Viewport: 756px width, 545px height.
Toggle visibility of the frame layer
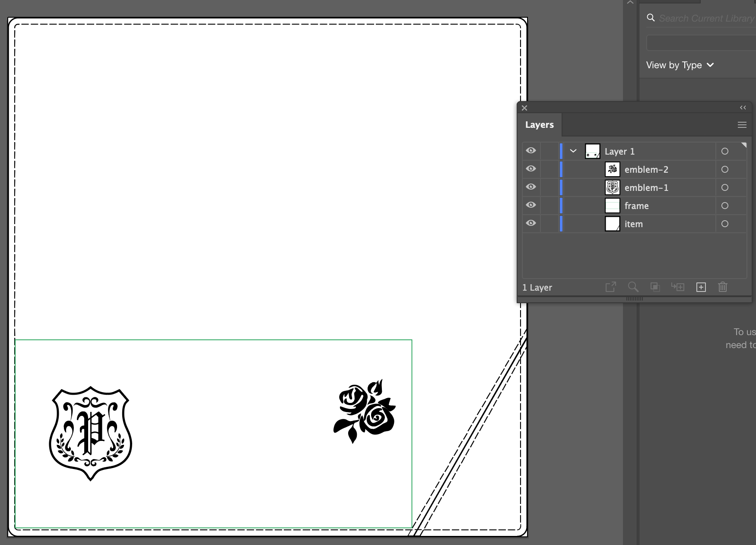coord(531,205)
